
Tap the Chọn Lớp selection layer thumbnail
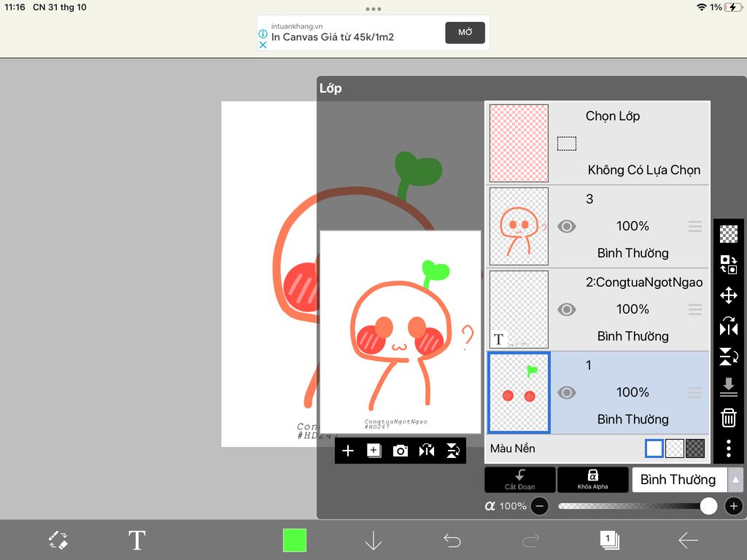tap(519, 144)
